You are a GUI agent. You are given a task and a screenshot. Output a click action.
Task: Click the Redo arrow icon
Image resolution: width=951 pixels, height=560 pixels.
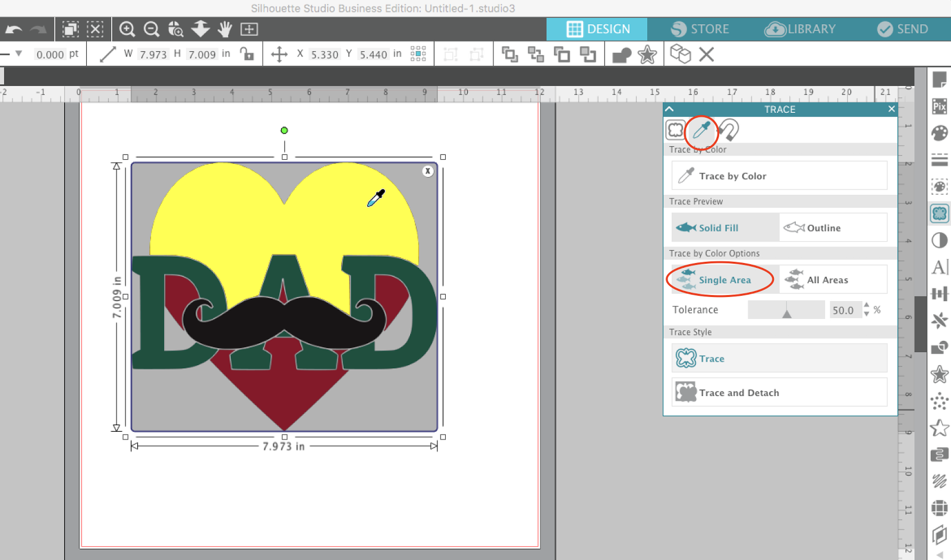(38, 29)
